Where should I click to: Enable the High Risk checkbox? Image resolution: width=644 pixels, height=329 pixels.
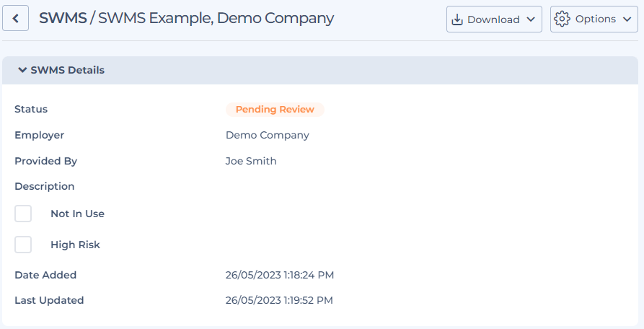(23, 245)
